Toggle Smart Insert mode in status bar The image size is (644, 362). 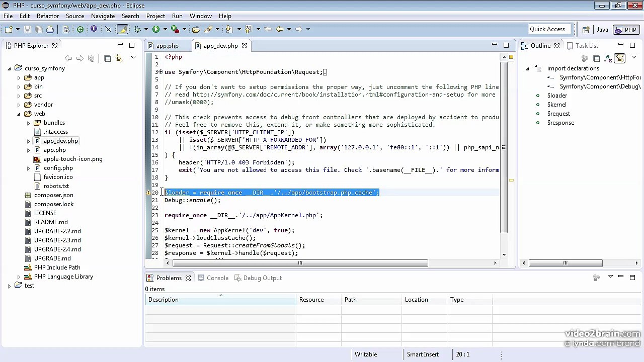423,354
